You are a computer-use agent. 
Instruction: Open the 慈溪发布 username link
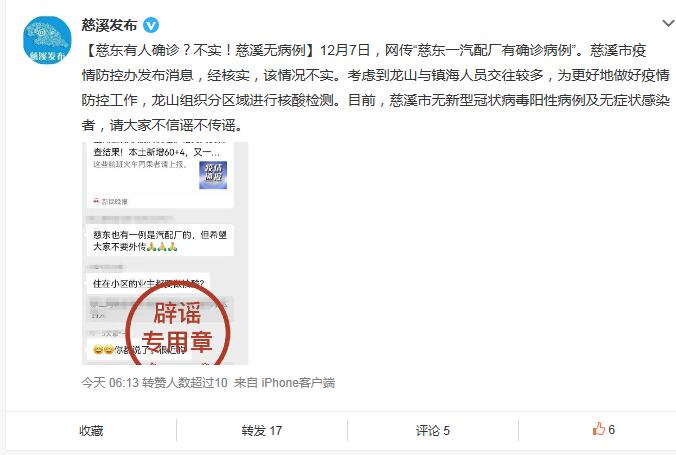click(109, 25)
